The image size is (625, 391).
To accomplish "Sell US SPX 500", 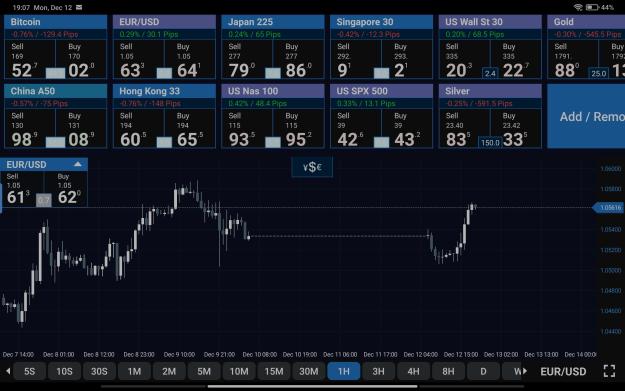I will [x=356, y=129].
